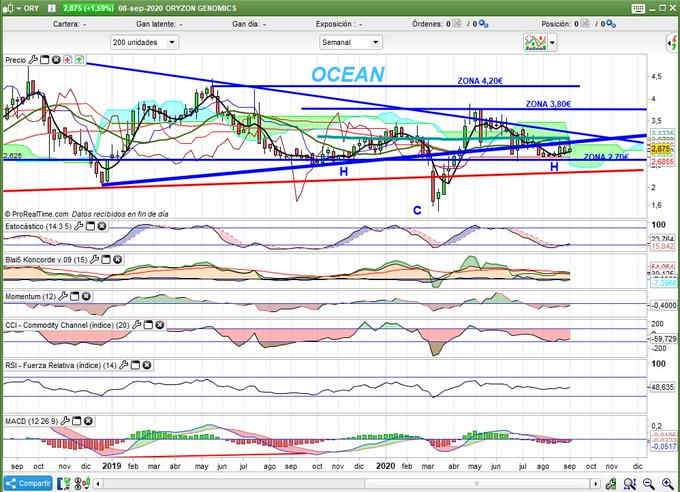The height and width of the screenshot is (492, 680).
Task: Click the first magnifier icon in bottom bar
Action: coord(630,483)
